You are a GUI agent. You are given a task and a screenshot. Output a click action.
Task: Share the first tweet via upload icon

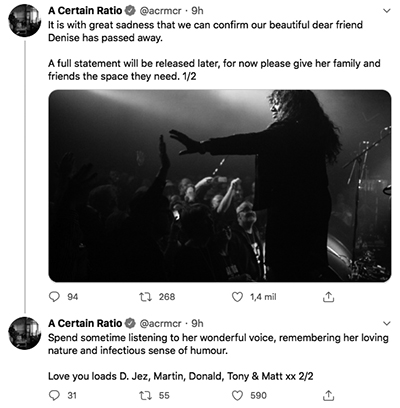(328, 297)
